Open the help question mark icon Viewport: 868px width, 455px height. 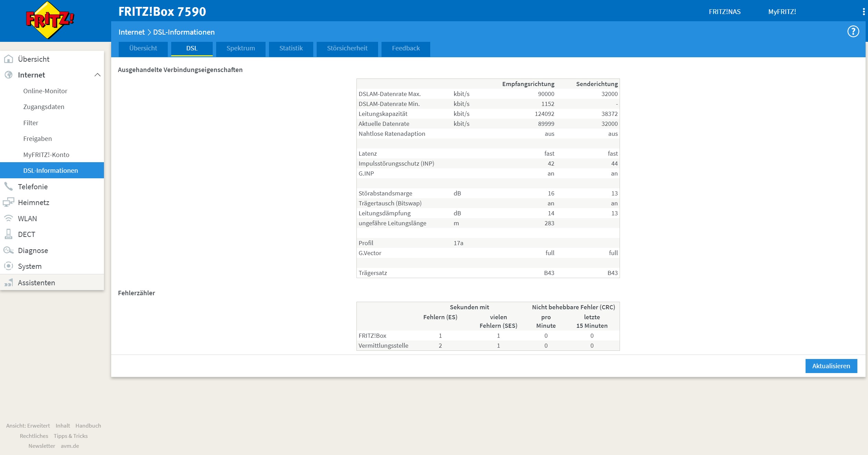(853, 32)
